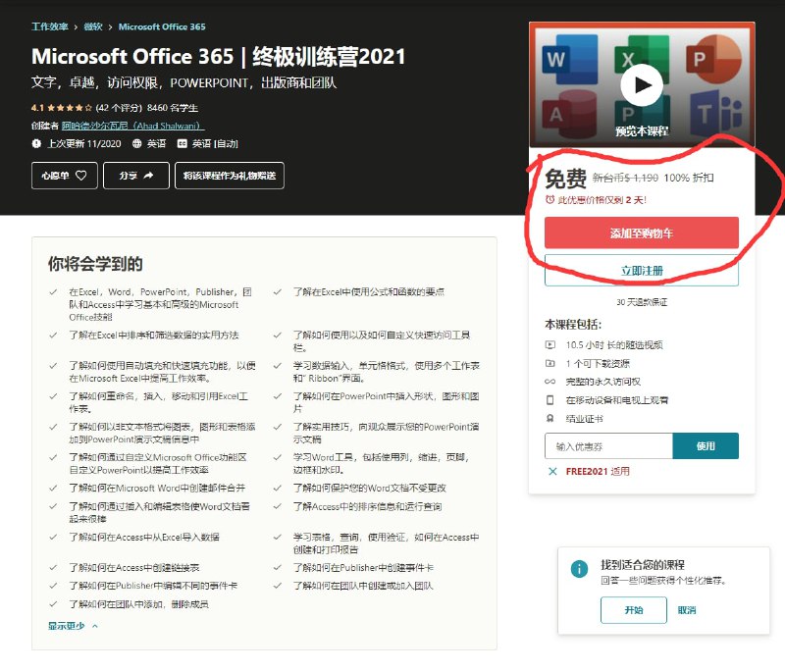
Task: Click 取消 in recommendation card
Action: coord(687,610)
